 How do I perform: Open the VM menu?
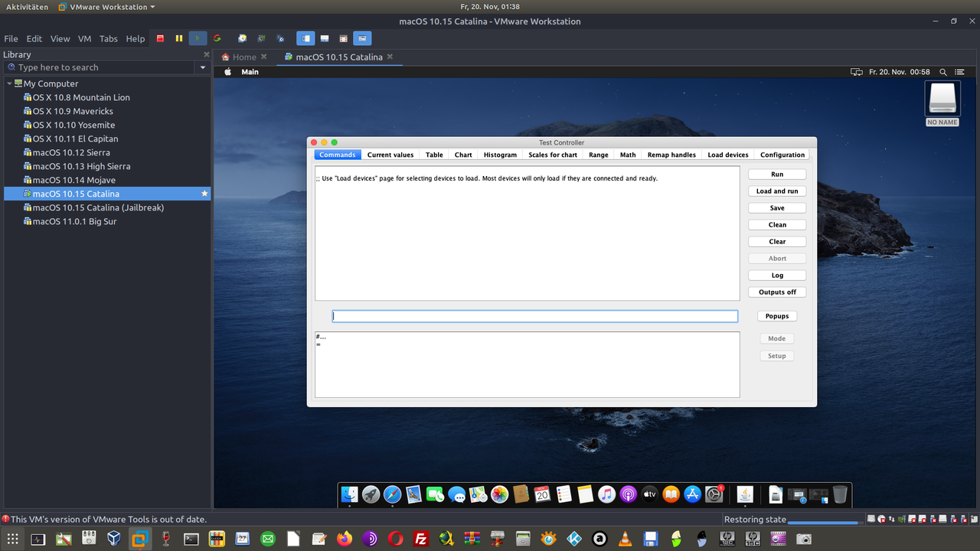pyautogui.click(x=84, y=39)
